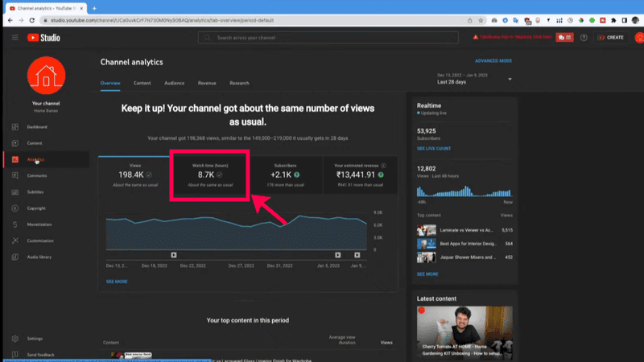Switch to the Audience tab
This screenshot has width=644, height=362.
(x=174, y=83)
